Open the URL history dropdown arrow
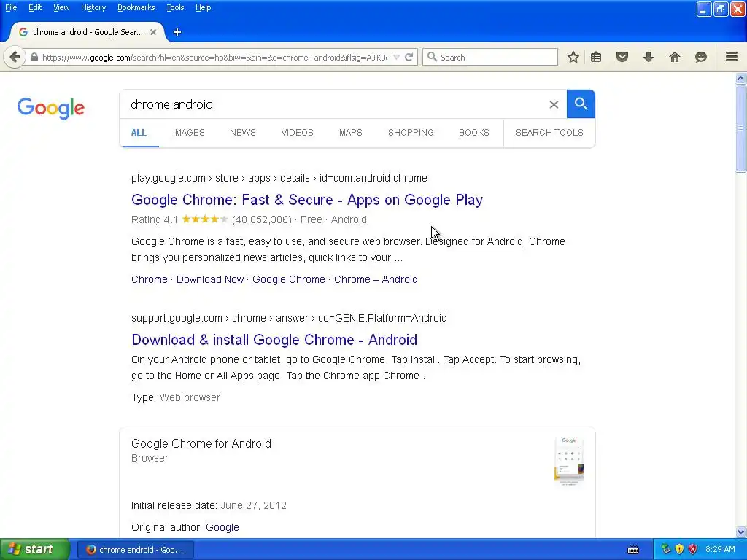 [x=396, y=57]
